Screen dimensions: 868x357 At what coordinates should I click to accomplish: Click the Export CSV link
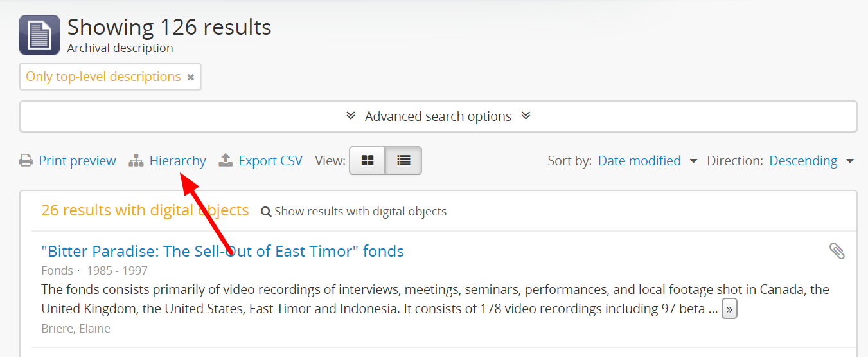point(270,161)
